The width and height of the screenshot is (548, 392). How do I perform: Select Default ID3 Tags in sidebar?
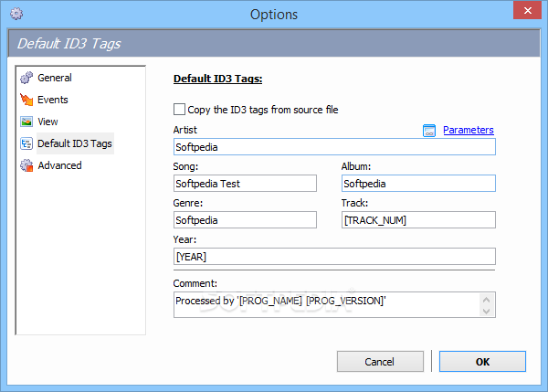[75, 143]
